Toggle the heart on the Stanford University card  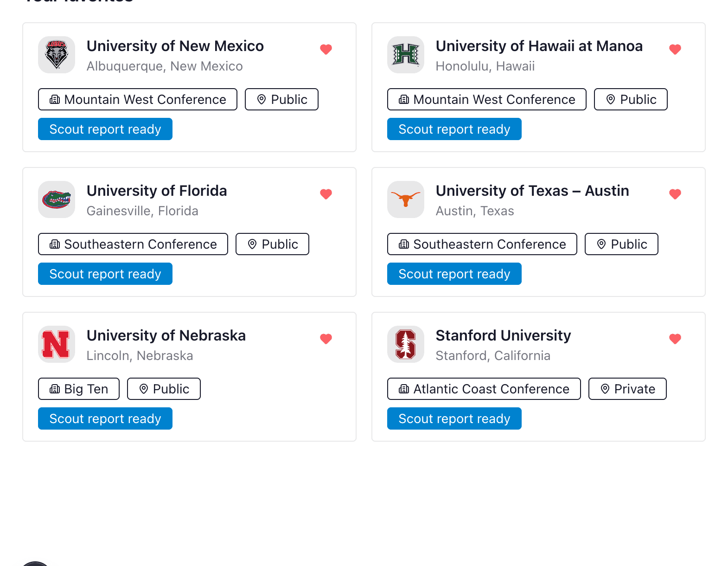675,339
